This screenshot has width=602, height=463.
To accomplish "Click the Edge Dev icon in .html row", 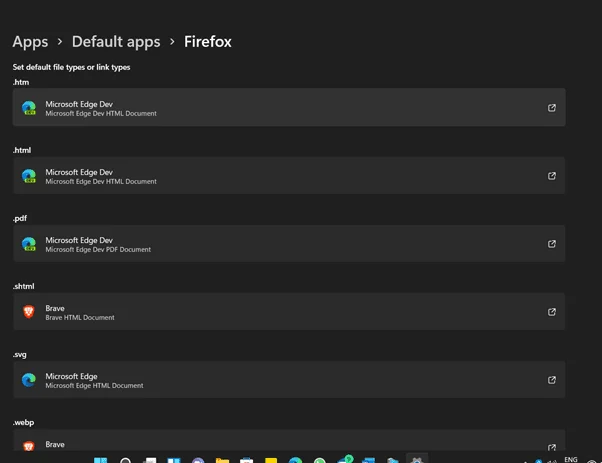I will (x=29, y=176).
